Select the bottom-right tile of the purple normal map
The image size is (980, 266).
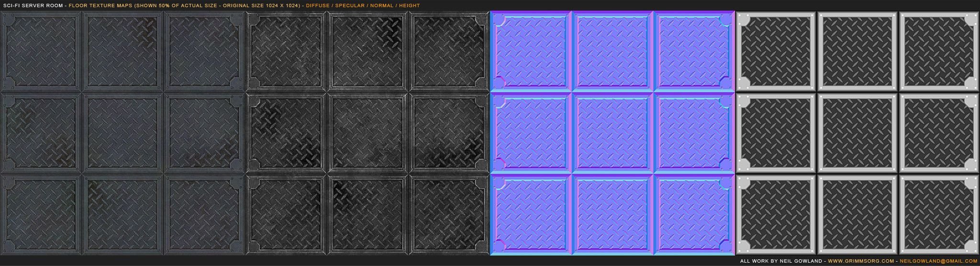(x=694, y=214)
